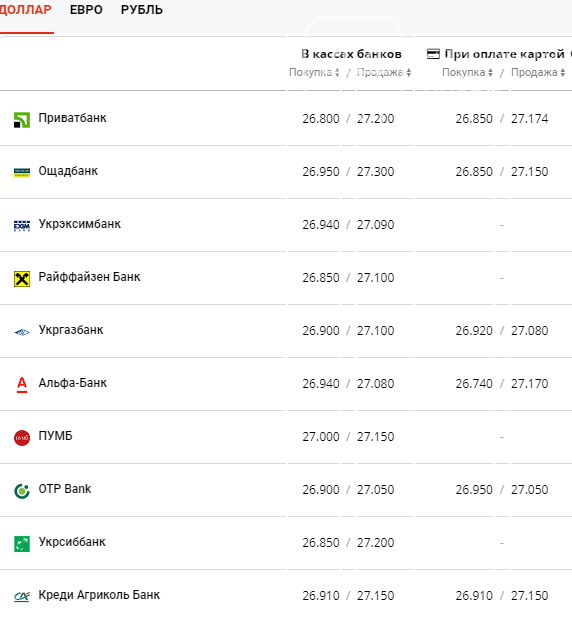Click the Альфа-Банк red A logo
The image size is (572, 622).
coord(22,385)
